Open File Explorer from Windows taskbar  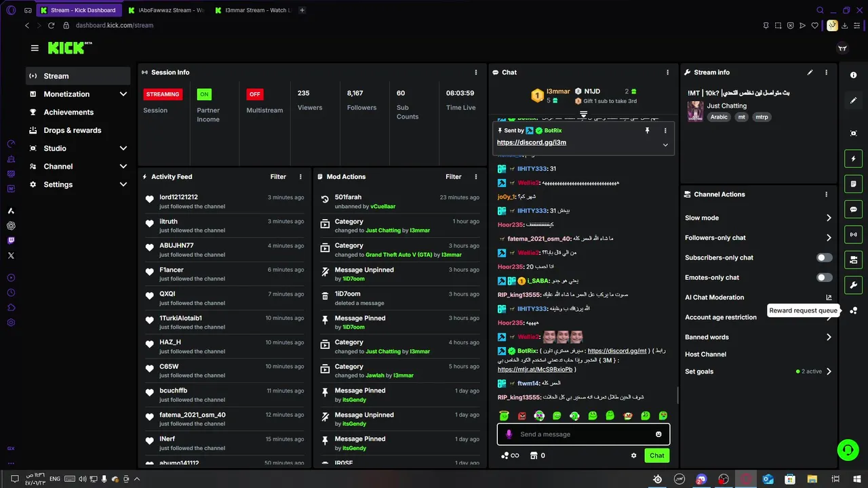tap(812, 479)
